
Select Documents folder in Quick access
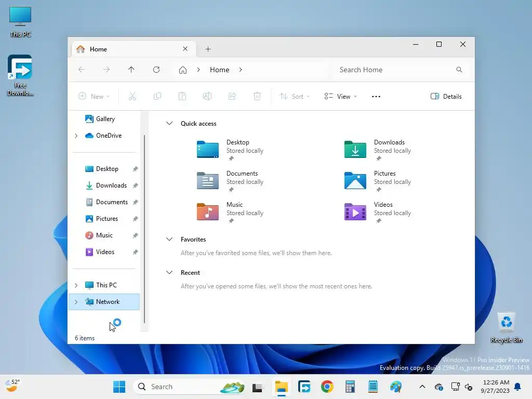(231, 181)
